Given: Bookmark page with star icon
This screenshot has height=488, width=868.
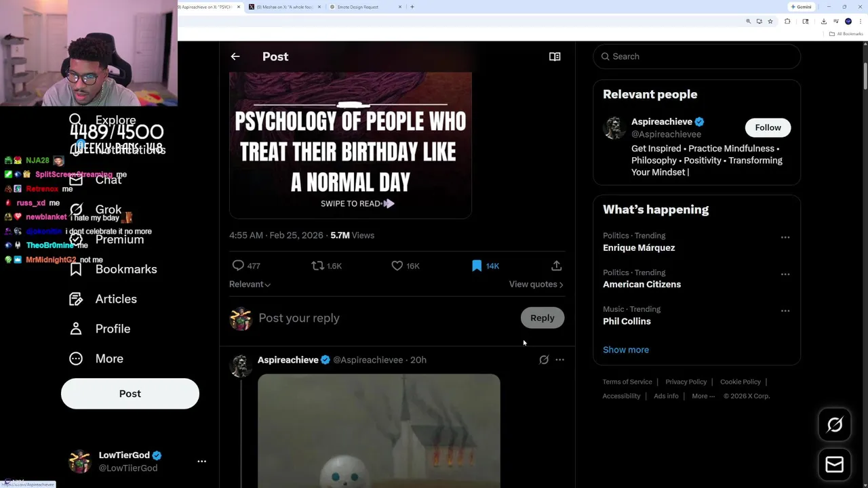Looking at the screenshot, I should click(x=770, y=22).
